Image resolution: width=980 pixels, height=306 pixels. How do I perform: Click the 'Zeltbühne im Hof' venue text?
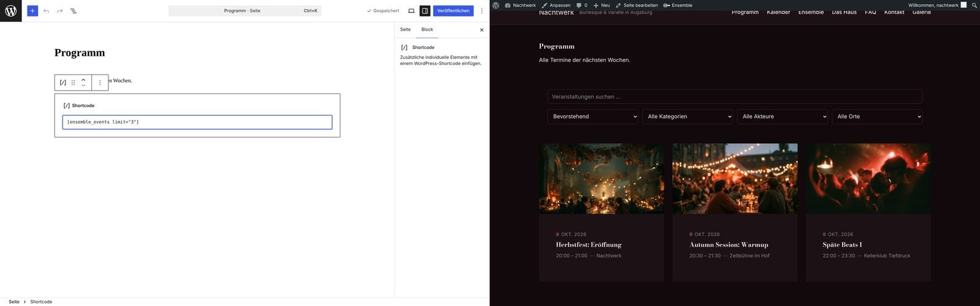tap(750, 256)
